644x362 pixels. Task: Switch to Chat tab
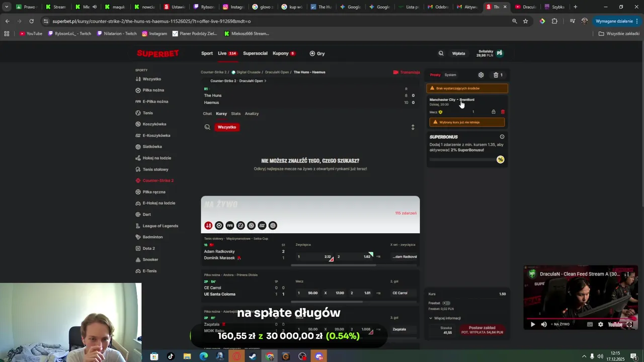[207, 114]
